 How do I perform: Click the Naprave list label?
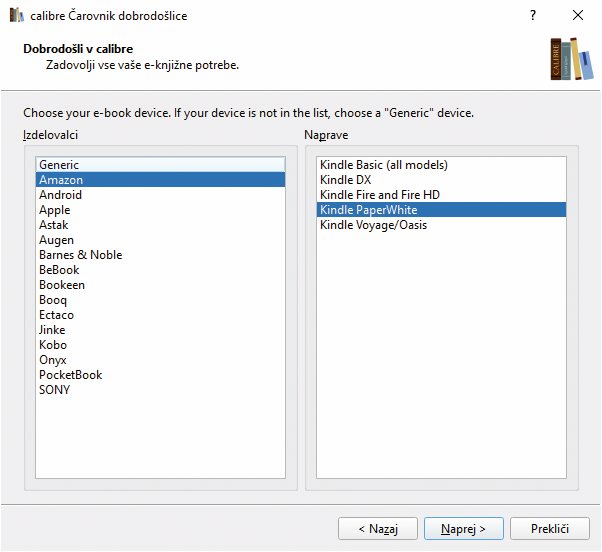(326, 135)
